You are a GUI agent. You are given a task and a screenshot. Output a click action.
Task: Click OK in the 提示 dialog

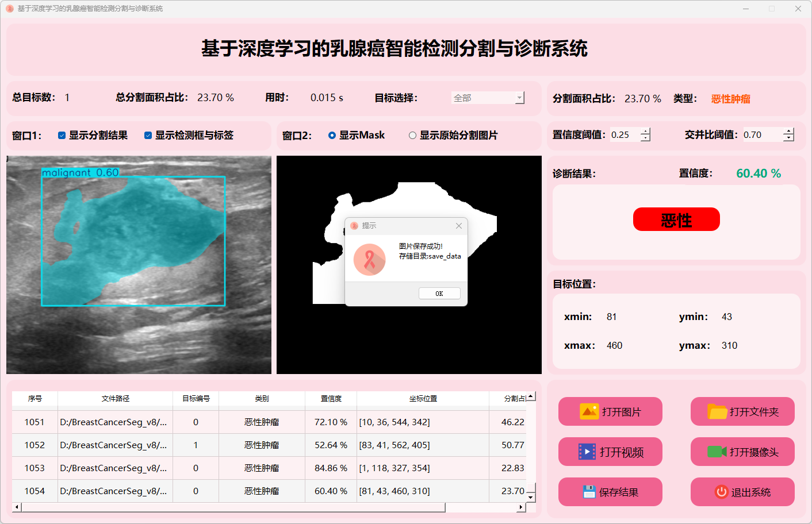tap(439, 294)
